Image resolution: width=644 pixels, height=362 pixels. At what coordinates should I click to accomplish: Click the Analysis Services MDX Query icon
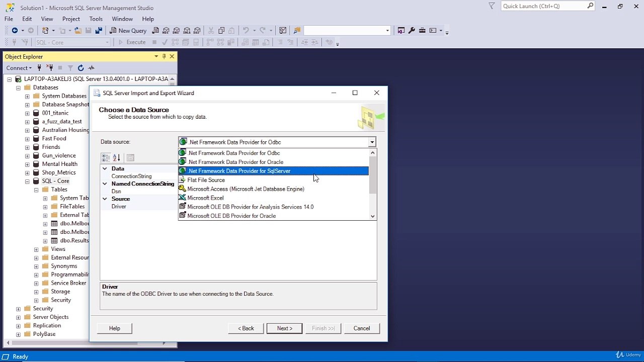tap(166, 31)
